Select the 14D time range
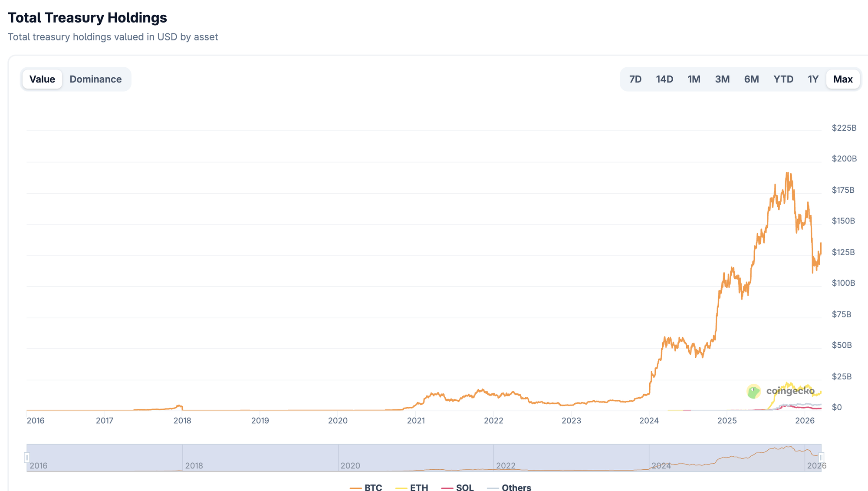Viewport: 868px width, 491px height. pos(664,79)
